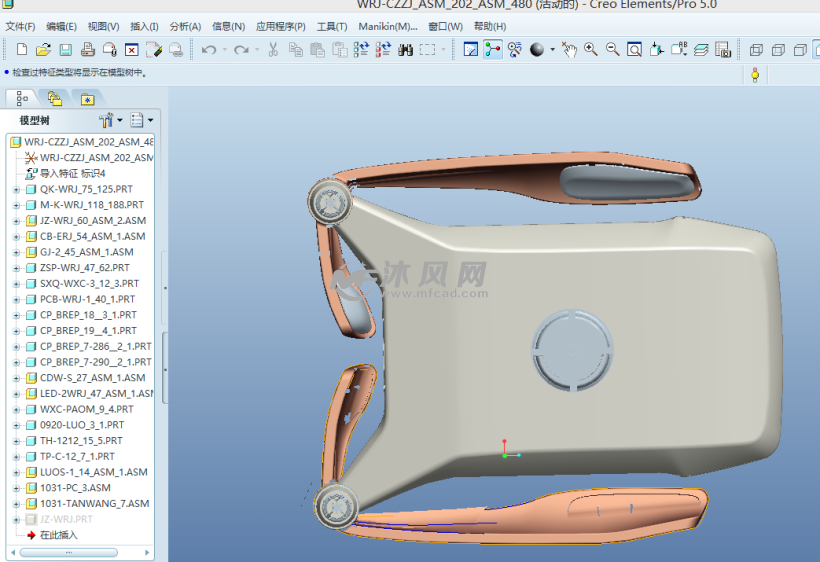820x562 pixels.
Task: Open the 文件(F) menu
Action: (x=20, y=26)
